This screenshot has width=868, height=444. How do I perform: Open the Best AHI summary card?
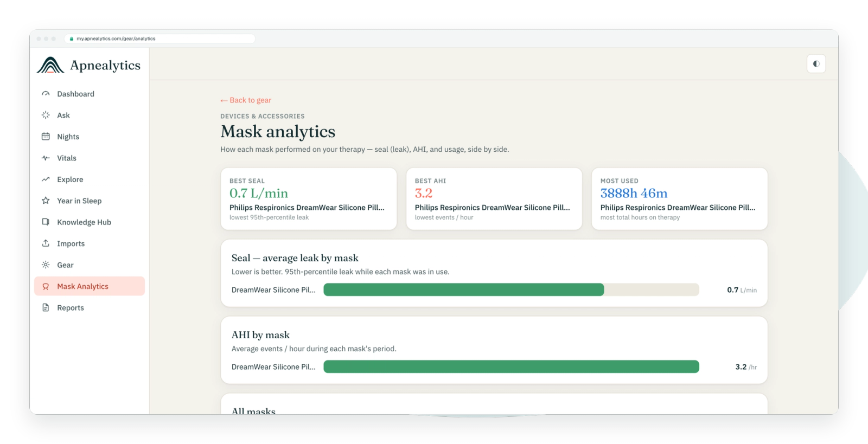pyautogui.click(x=494, y=199)
